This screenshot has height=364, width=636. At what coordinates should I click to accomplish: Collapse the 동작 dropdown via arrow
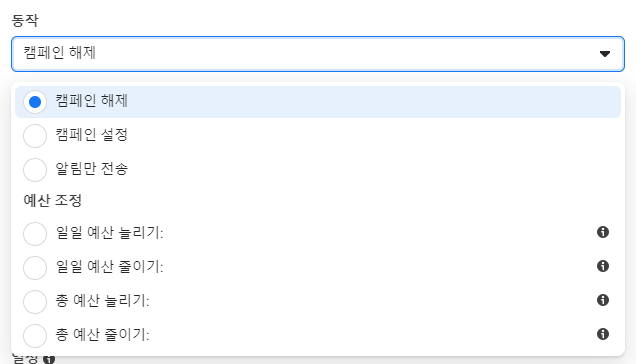pyautogui.click(x=605, y=54)
